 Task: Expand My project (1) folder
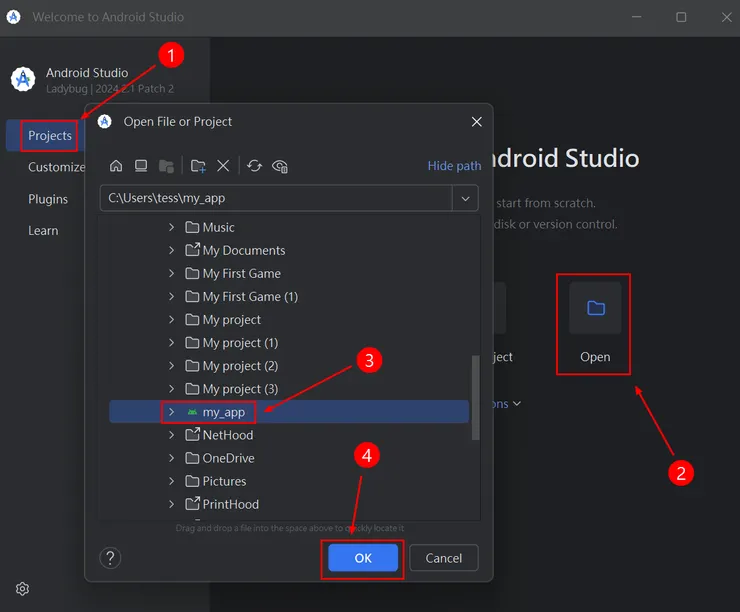[x=172, y=343]
